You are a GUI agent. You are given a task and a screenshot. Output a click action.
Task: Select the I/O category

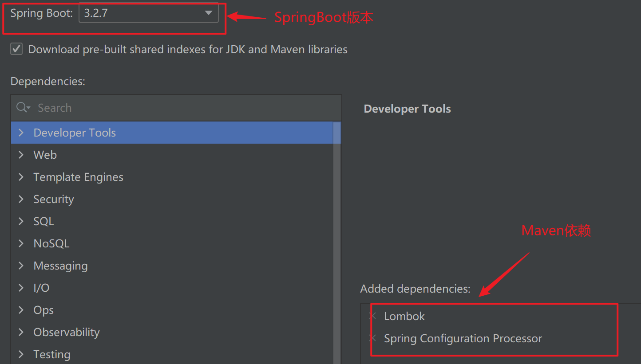(41, 288)
